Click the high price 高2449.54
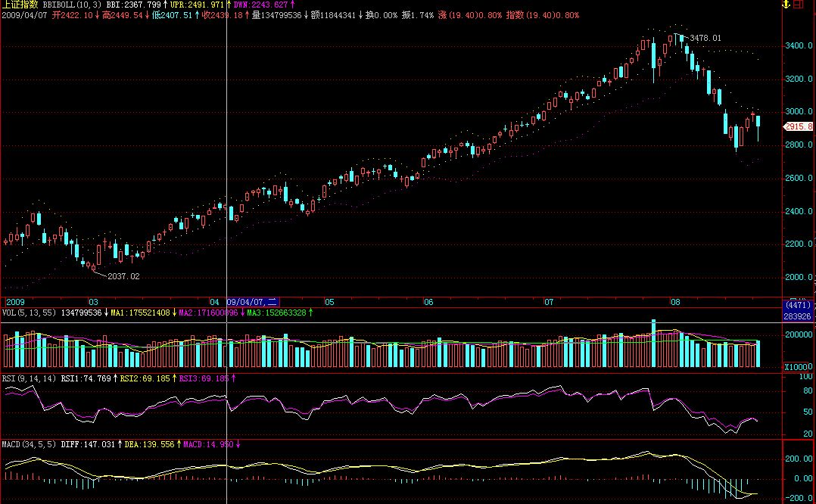 pyautogui.click(x=123, y=16)
